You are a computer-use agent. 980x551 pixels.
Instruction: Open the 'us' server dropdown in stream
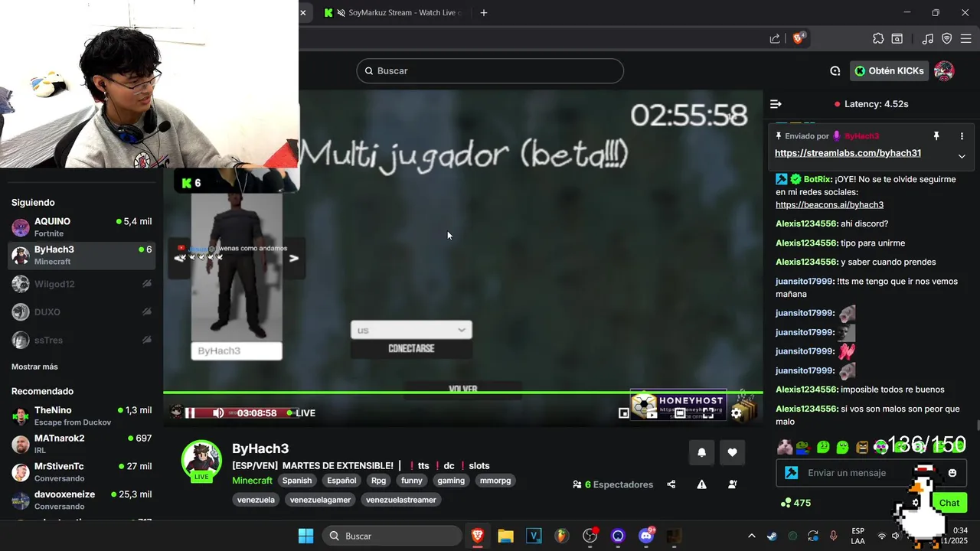[411, 330]
